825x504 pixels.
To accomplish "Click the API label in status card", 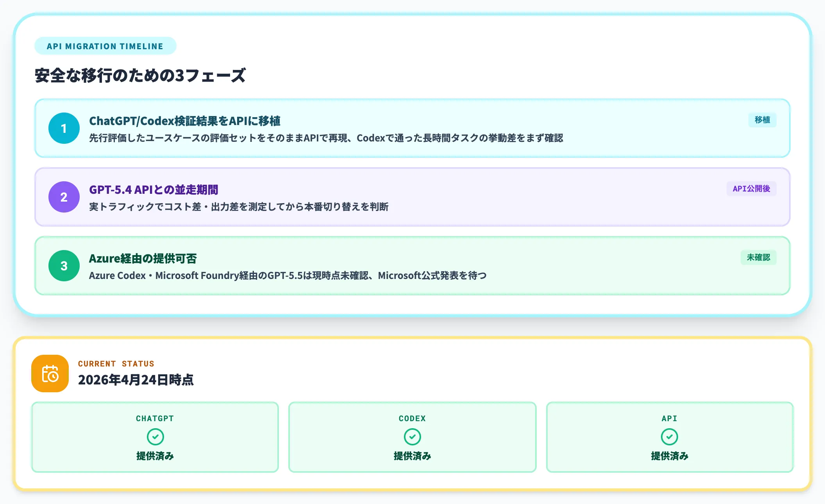I will [x=670, y=418].
